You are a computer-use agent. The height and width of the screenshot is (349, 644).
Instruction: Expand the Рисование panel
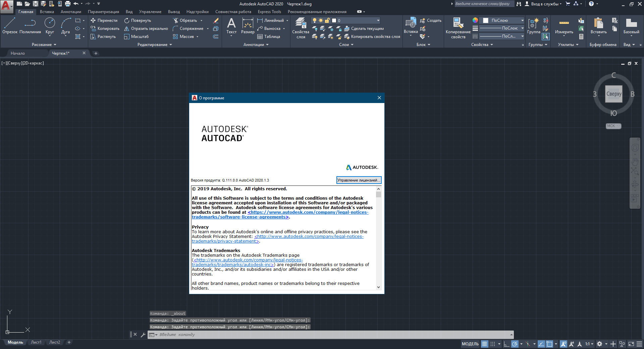pyautogui.click(x=44, y=45)
